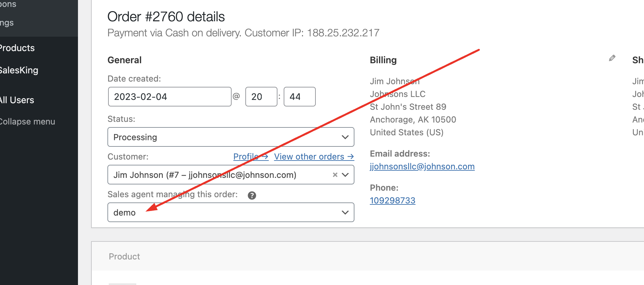The height and width of the screenshot is (285, 644).
Task: Select the Product column header
Action: point(124,256)
